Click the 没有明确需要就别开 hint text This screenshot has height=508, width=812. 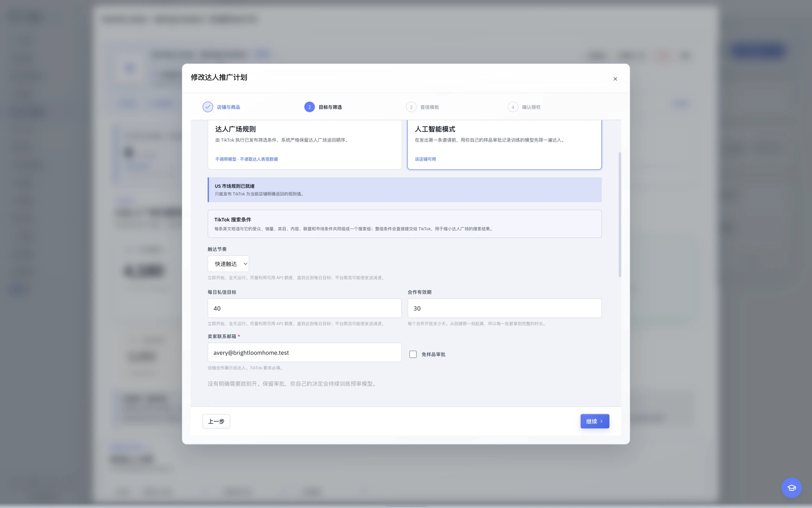pyautogui.click(x=292, y=384)
